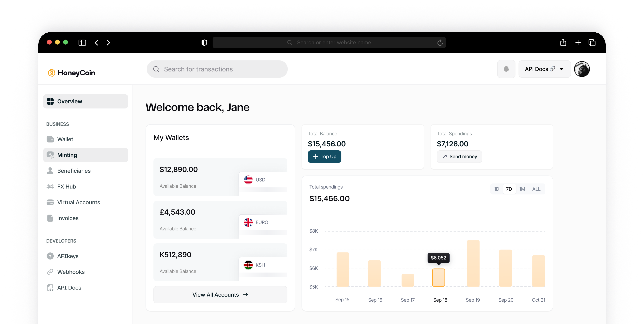Image resolution: width=644 pixels, height=324 pixels.
Task: Toggle the browser sidebar icon
Action: pos(82,43)
